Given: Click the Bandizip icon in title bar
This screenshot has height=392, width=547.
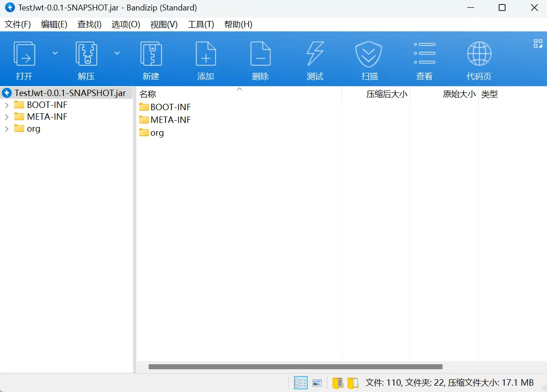Looking at the screenshot, I should pos(10,8).
